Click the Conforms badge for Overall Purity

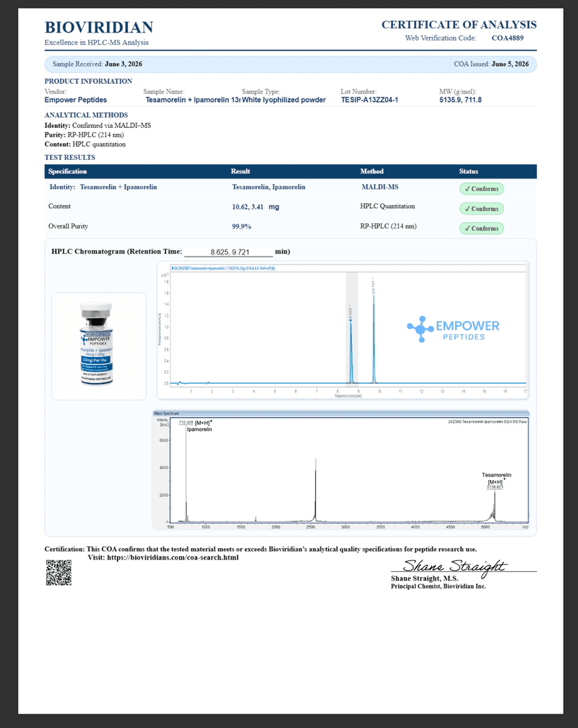[481, 228]
